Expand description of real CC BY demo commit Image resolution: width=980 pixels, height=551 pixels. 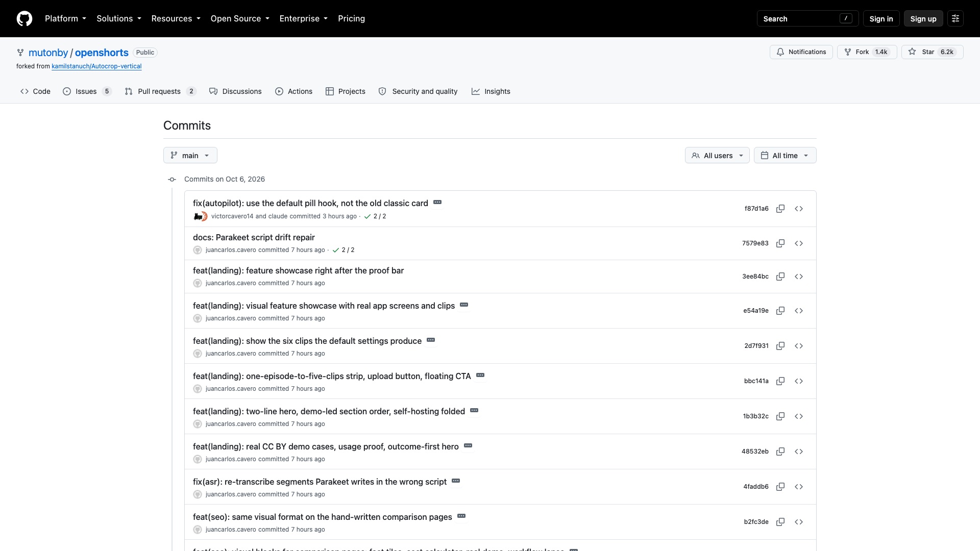pyautogui.click(x=468, y=446)
